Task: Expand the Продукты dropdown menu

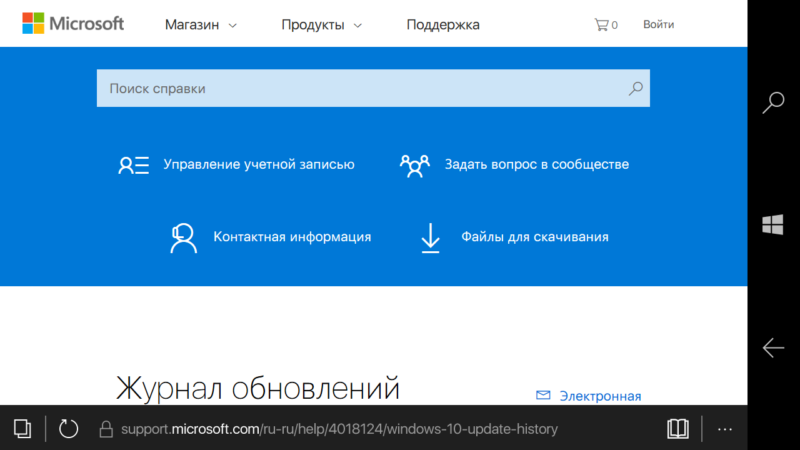Action: coord(321,24)
